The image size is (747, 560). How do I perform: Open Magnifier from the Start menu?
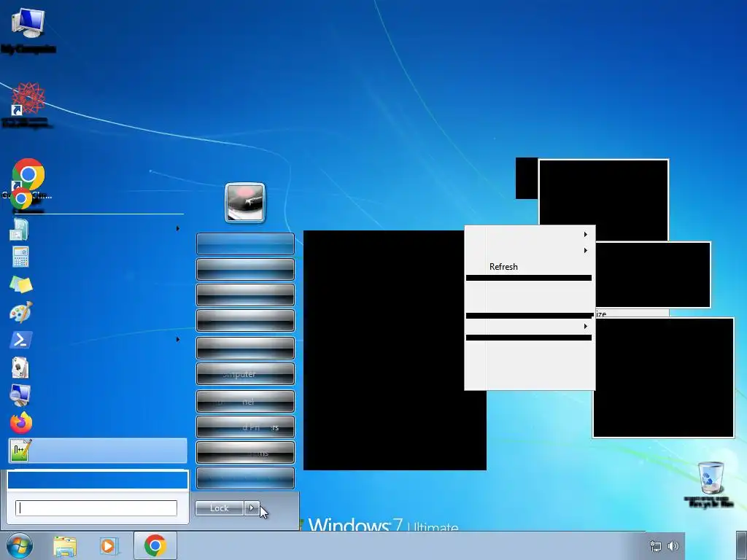tap(20, 395)
